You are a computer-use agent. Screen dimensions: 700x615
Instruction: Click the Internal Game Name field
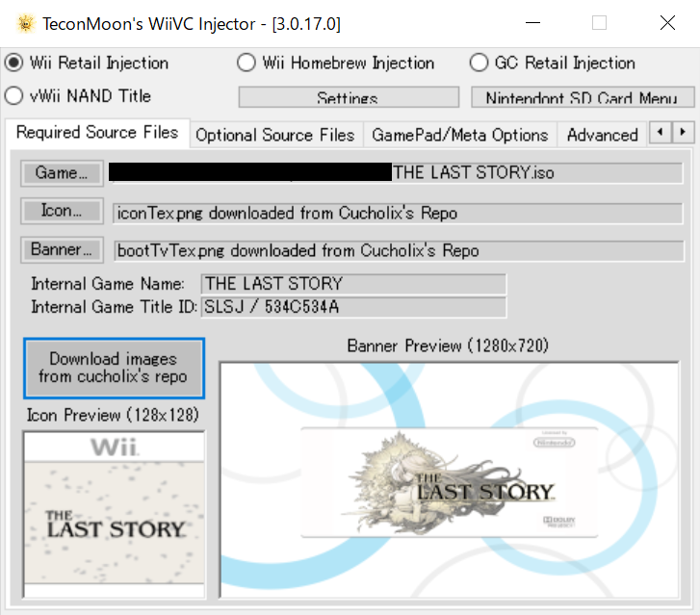(353, 284)
